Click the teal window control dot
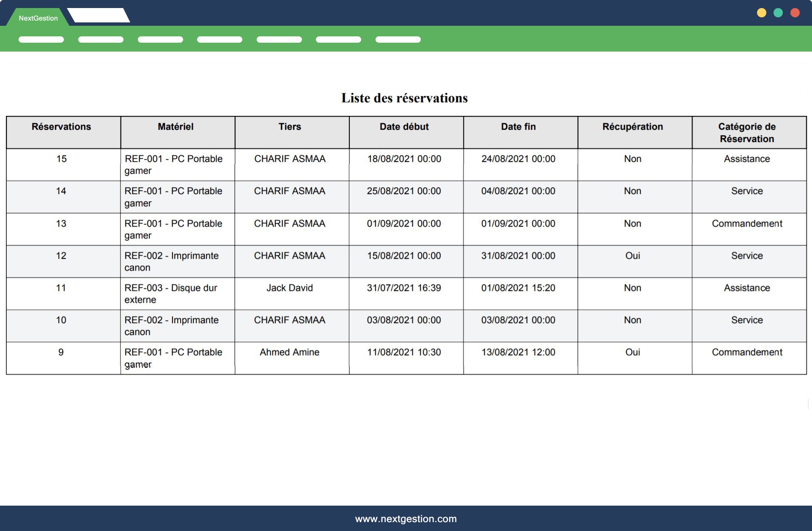The image size is (812, 531). (778, 13)
